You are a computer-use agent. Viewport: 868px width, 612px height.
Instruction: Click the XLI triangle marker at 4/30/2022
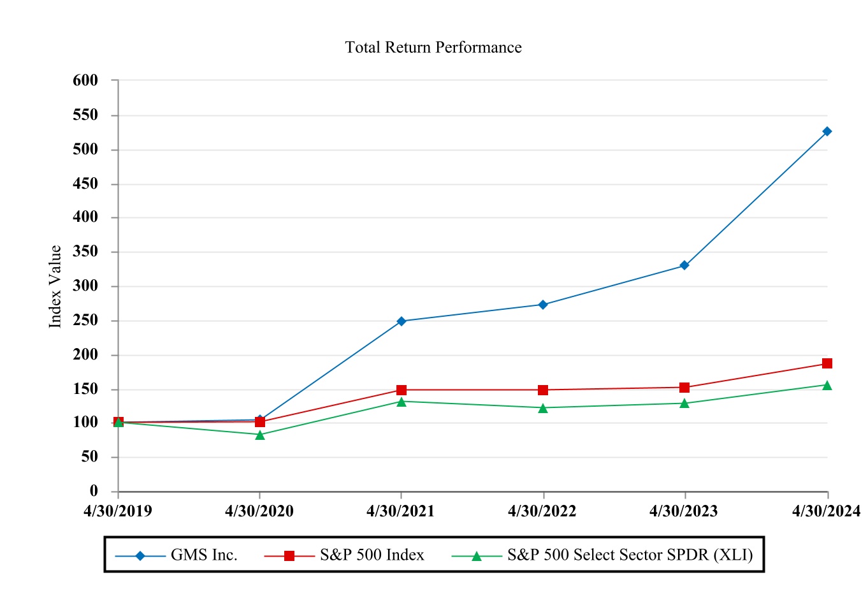pyautogui.click(x=543, y=408)
